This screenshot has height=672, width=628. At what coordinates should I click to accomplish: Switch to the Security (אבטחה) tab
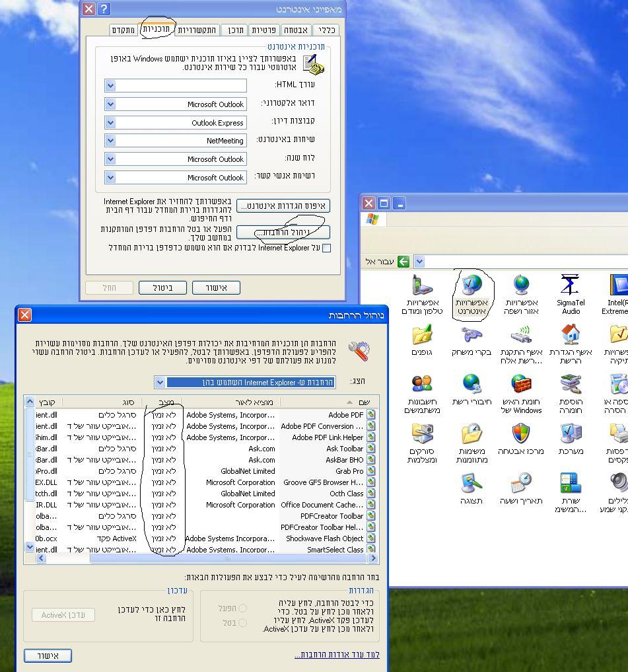coord(296,30)
